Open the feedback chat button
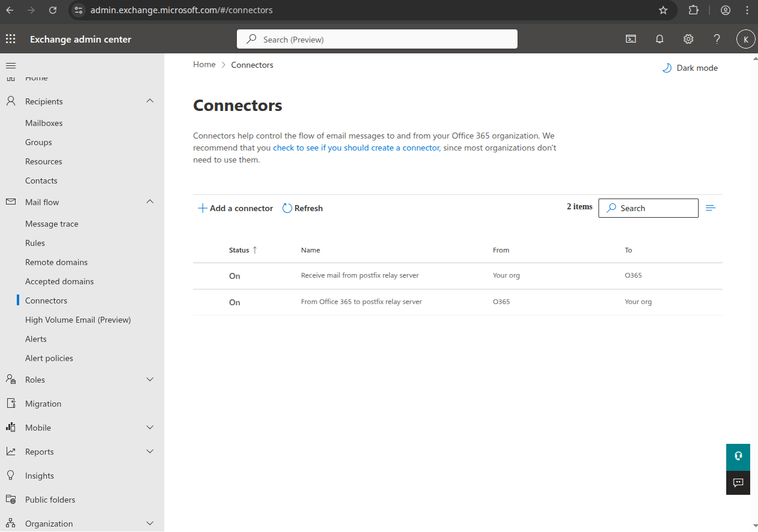 point(738,483)
